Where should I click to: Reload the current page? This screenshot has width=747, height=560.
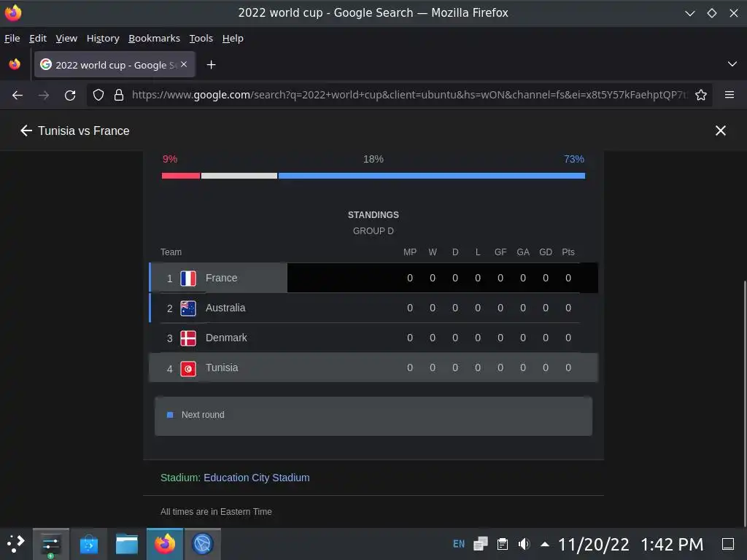70,96
